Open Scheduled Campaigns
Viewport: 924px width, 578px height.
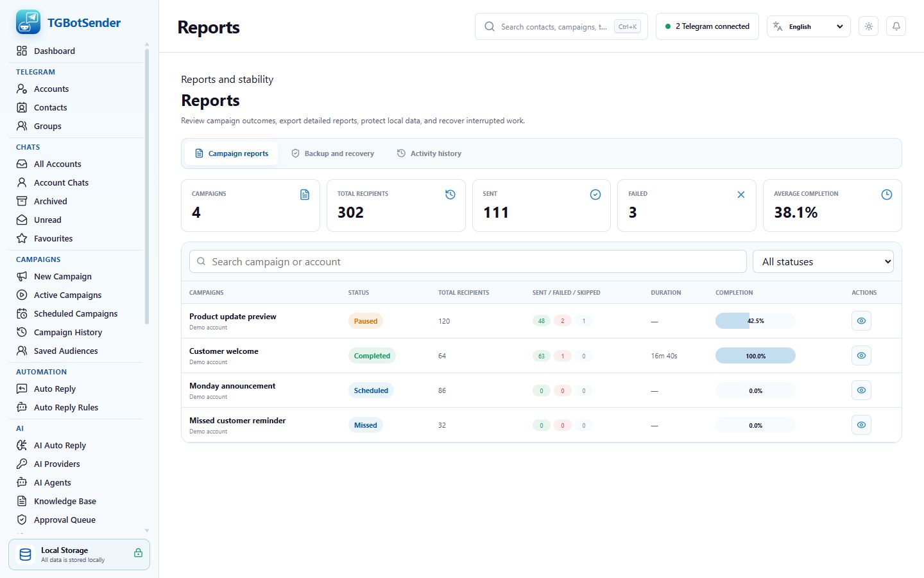pos(76,313)
